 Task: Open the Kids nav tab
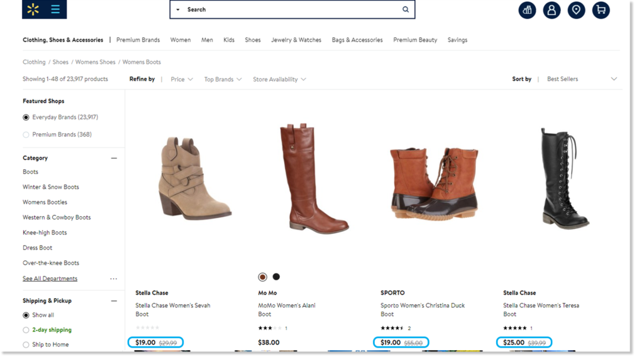(x=229, y=40)
